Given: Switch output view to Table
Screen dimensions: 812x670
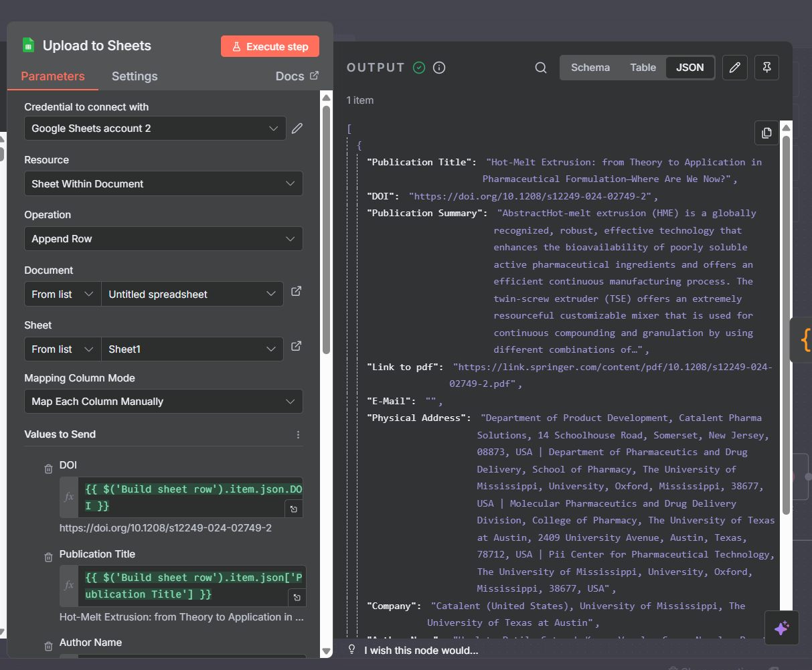Looking at the screenshot, I should (643, 68).
